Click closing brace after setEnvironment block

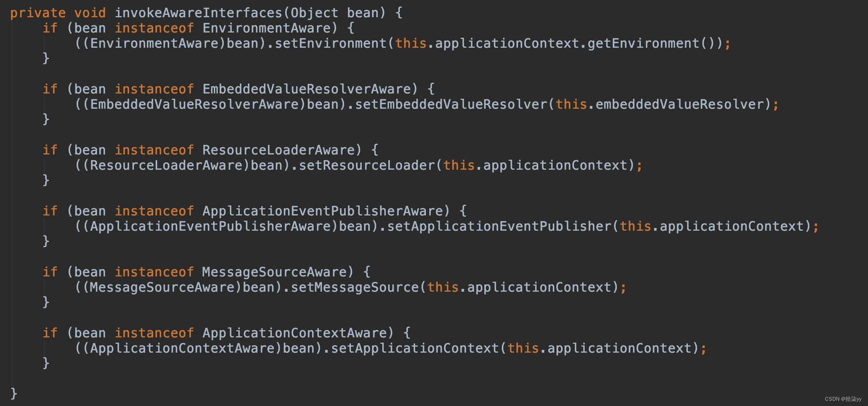pyautogui.click(x=46, y=59)
